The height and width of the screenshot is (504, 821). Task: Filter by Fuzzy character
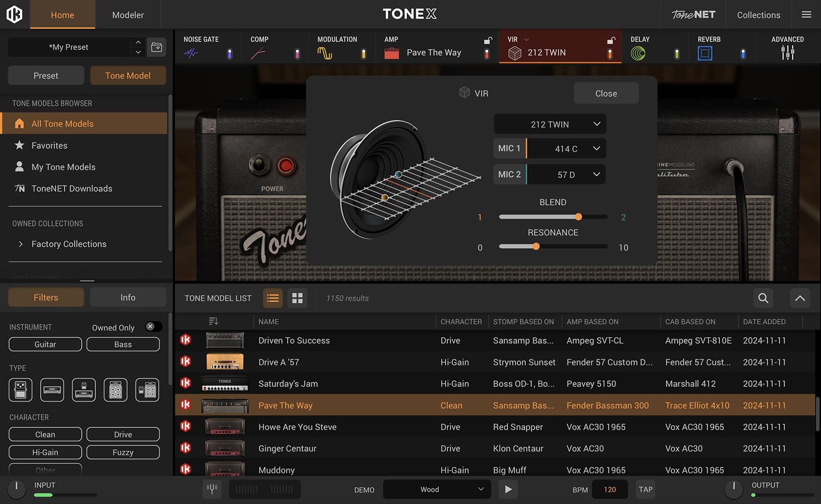point(123,452)
